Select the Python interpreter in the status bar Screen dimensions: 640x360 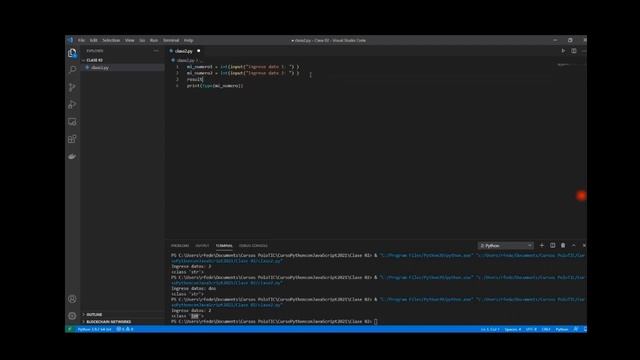pyautogui.click(x=94, y=329)
